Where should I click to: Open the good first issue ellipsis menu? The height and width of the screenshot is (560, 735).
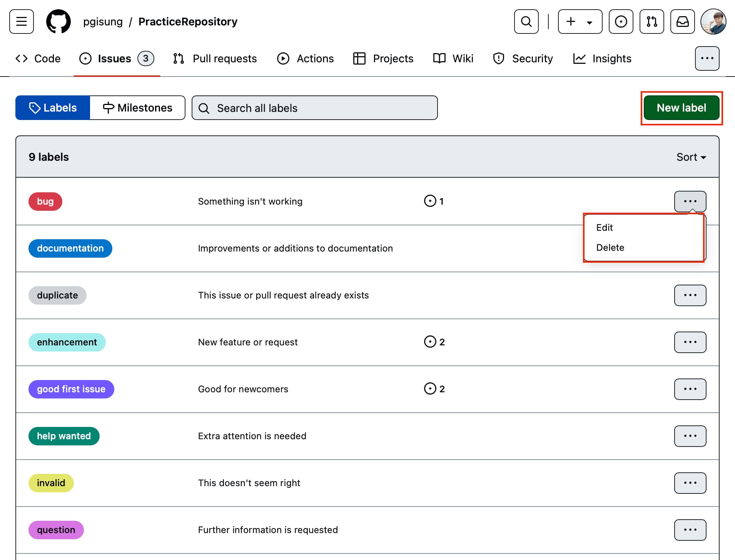pyautogui.click(x=690, y=389)
